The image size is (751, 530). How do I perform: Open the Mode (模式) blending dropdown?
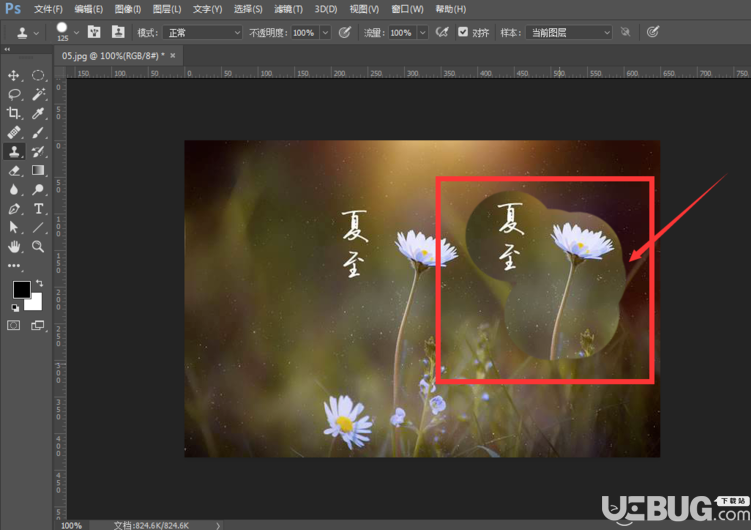point(202,33)
